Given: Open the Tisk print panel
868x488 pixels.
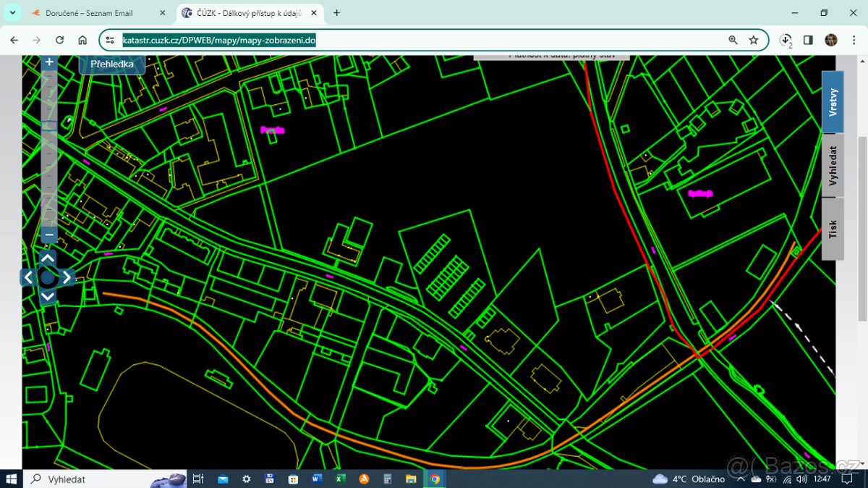Looking at the screenshot, I should pos(833,229).
